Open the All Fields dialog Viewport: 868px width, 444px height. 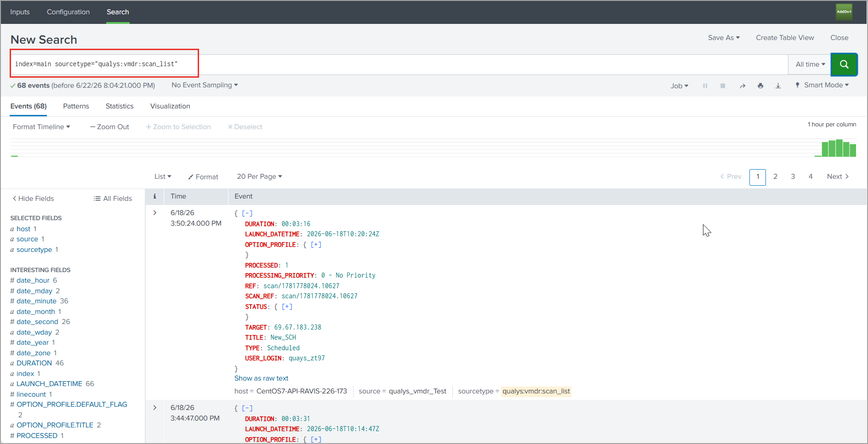click(113, 199)
